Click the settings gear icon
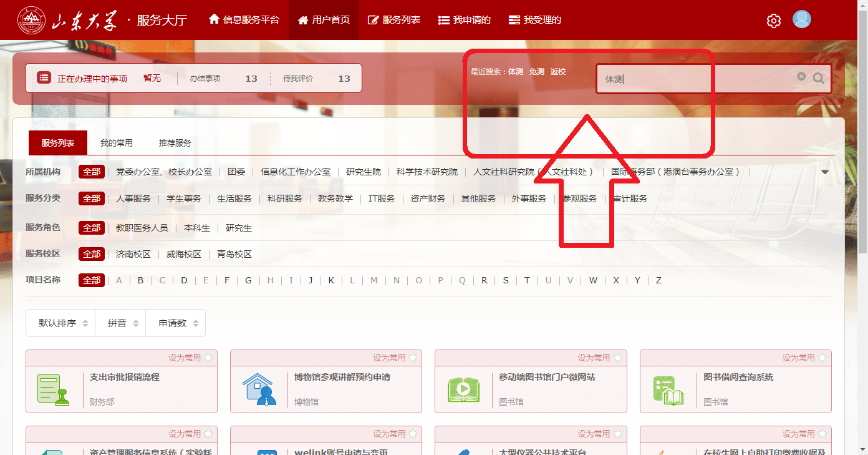The width and height of the screenshot is (868, 455). pos(773,21)
